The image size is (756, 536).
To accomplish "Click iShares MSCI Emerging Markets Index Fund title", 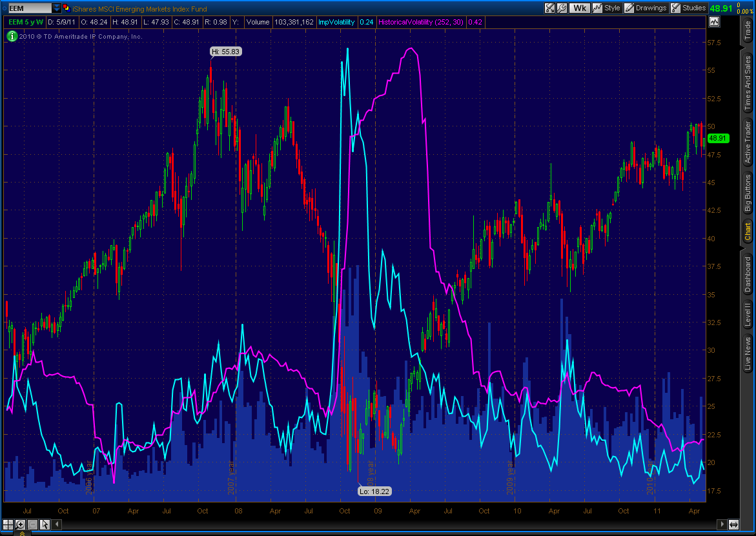I will point(140,8).
